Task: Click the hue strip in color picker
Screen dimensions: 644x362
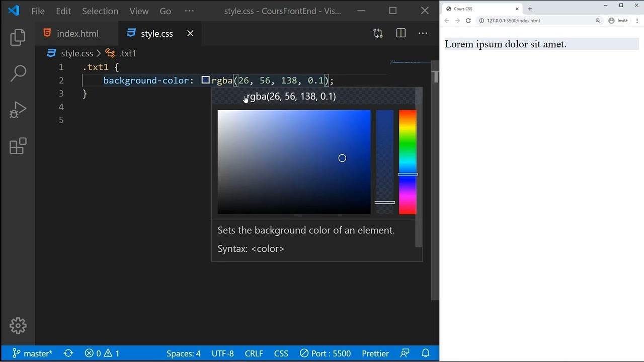Action: (x=408, y=162)
